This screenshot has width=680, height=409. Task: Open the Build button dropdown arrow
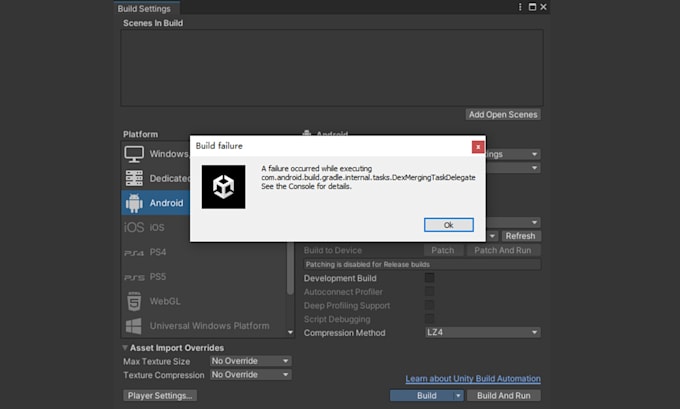coord(458,396)
